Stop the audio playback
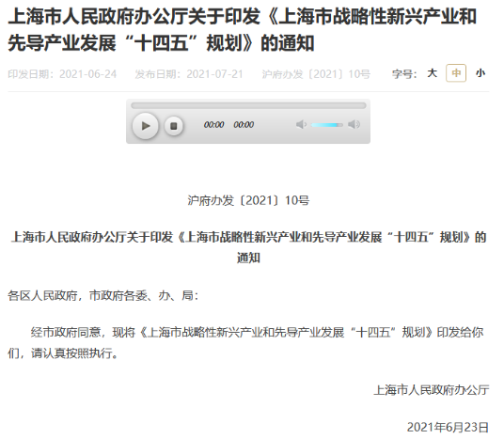Image resolution: width=504 pixels, height=439 pixels. pyautogui.click(x=174, y=126)
